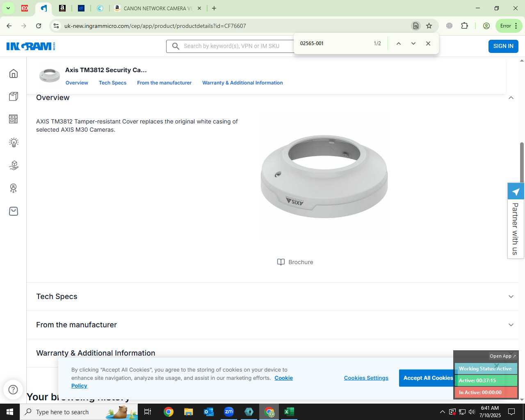Open Cookies Settings link
525x420 pixels.
366,378
